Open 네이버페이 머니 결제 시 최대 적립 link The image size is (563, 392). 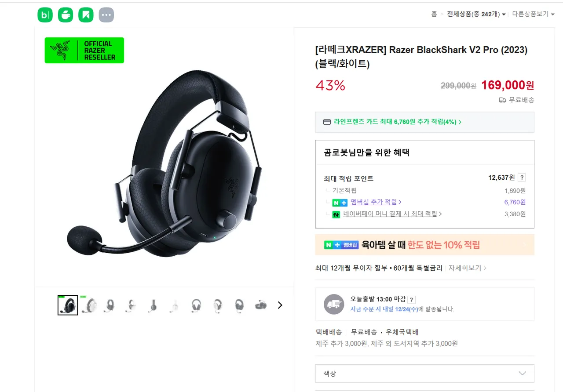tap(392, 214)
